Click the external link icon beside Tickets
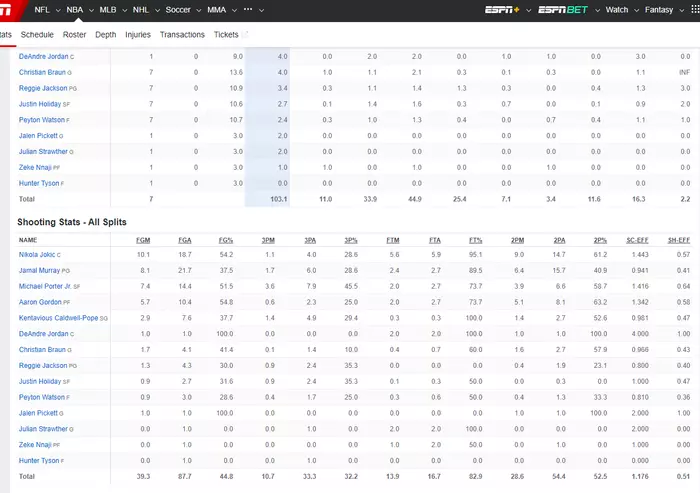Screen dimensions: 700x493 (x=245, y=34)
